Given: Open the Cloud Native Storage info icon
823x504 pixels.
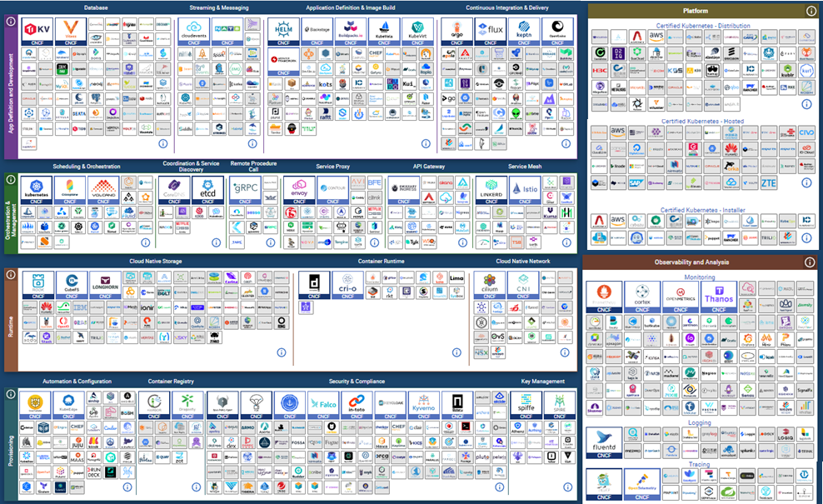Looking at the screenshot, I should click(282, 352).
